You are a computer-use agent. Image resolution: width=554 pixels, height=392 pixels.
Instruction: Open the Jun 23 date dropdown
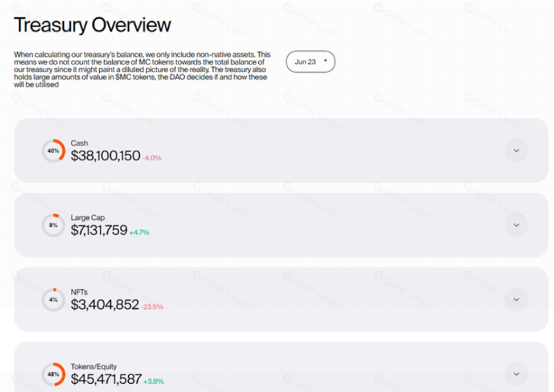[x=310, y=62]
